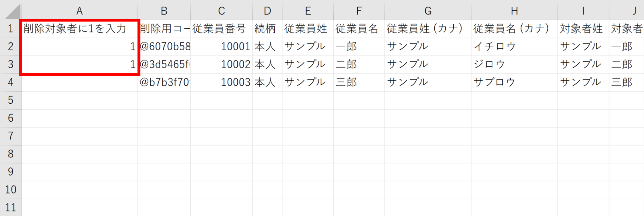Screen dimensions: 644x216
Task: Select column G header
Action: (428, 11)
